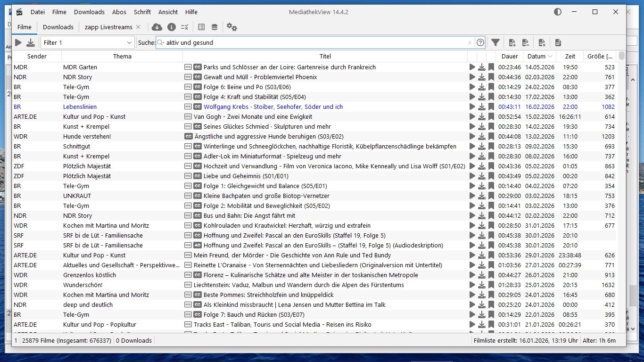Bookmark the Gewalt und Müll film
Viewport: 644px width, 362px height.
pyautogui.click(x=491, y=77)
